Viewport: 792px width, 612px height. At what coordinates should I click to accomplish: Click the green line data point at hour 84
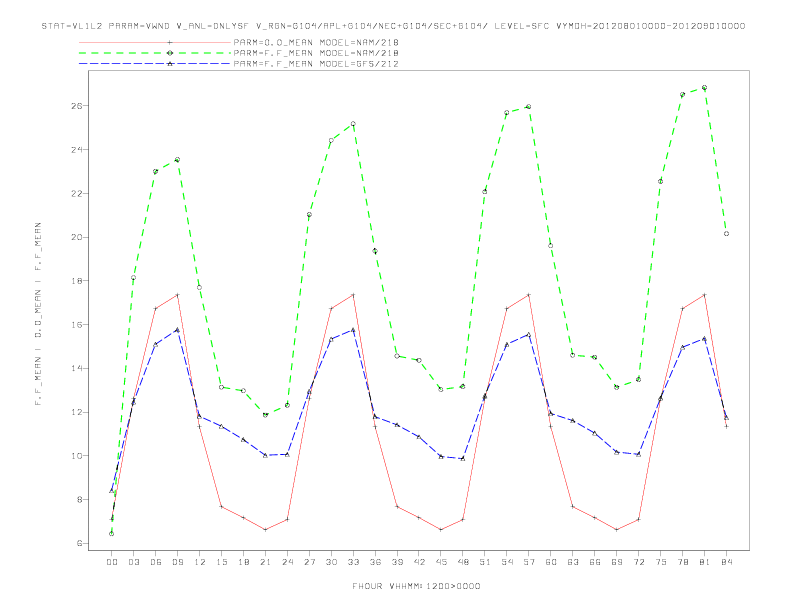pos(726,234)
